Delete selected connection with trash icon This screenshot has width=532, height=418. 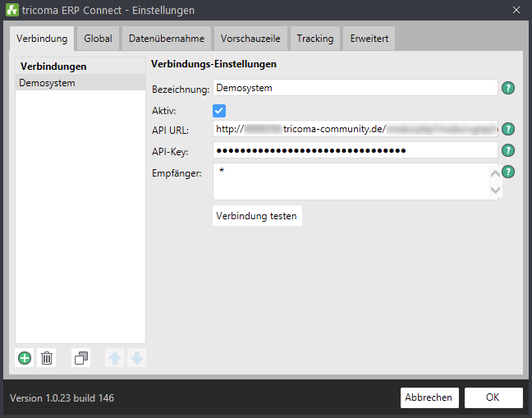click(47, 358)
